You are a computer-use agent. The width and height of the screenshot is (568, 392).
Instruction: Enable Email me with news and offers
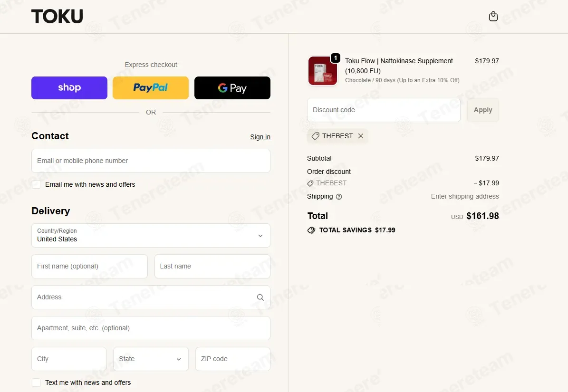coord(36,185)
